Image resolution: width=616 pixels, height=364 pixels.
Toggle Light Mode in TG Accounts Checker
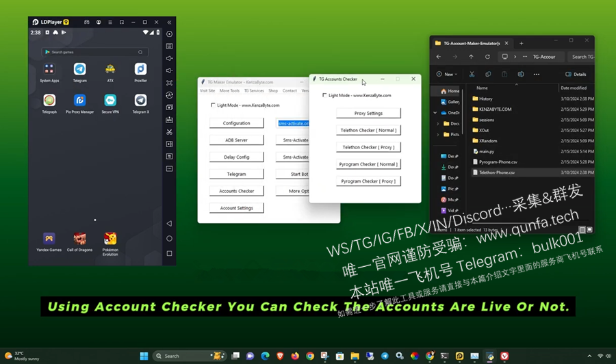[324, 95]
